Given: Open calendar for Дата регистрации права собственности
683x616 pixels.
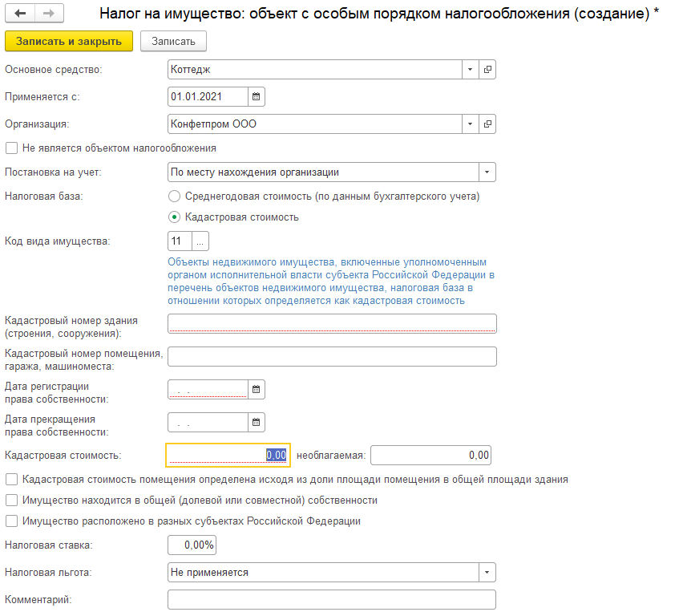Looking at the screenshot, I should (257, 389).
